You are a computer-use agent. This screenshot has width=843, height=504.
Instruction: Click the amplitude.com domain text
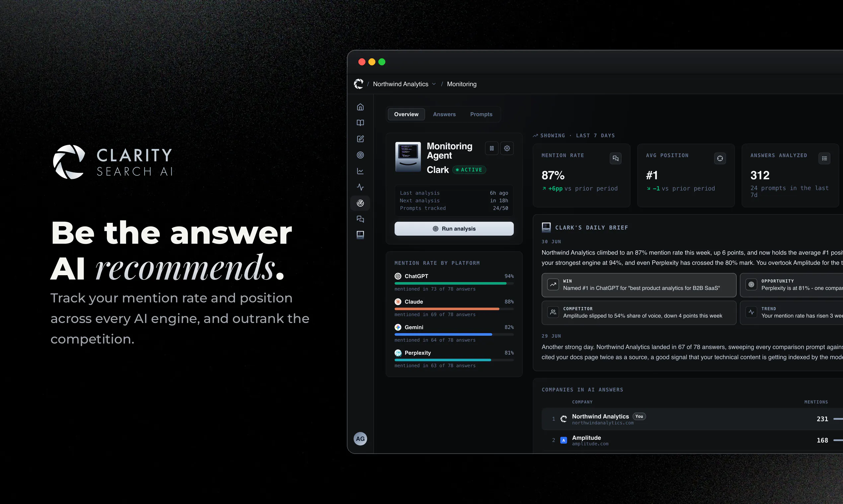(590, 444)
